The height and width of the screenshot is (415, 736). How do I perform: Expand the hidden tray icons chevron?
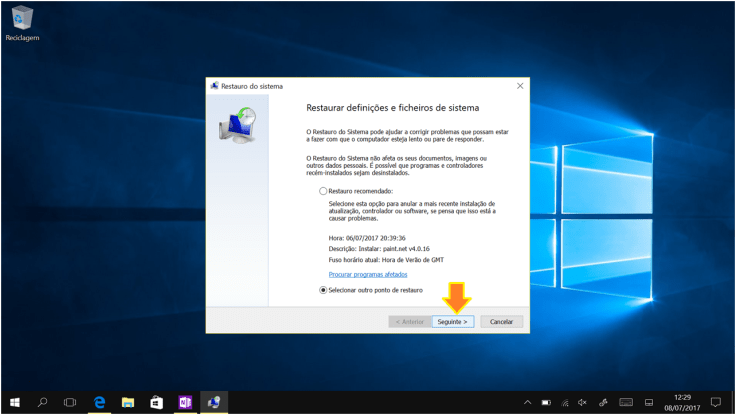[x=528, y=402]
